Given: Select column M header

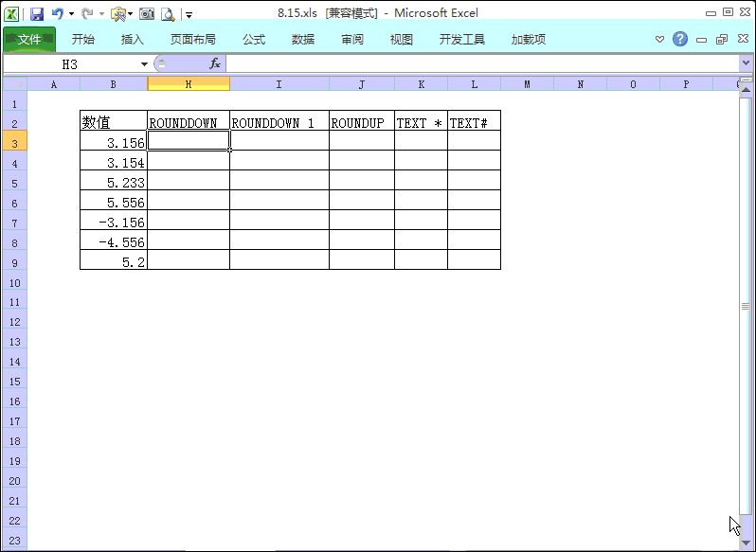Looking at the screenshot, I should pyautogui.click(x=527, y=84).
